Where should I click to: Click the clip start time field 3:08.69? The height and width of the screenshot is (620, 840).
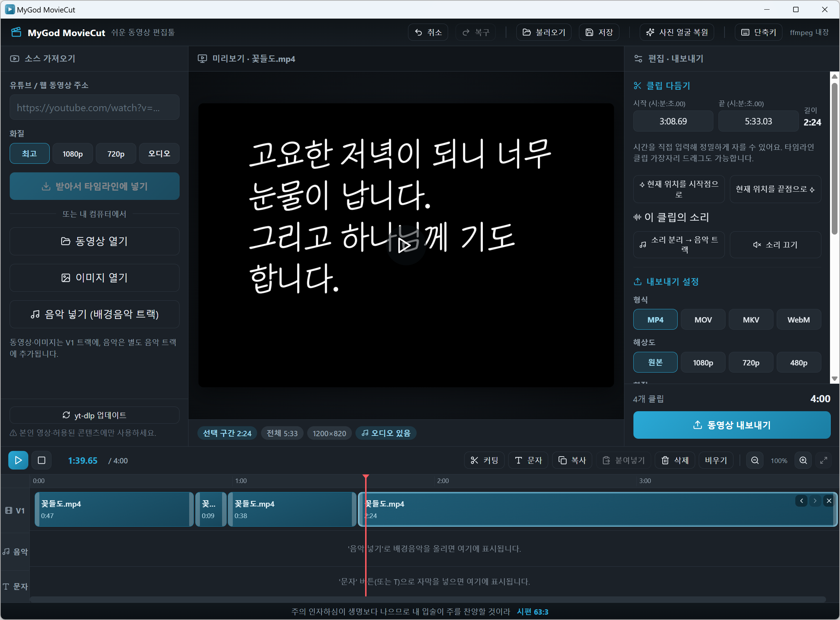click(673, 121)
